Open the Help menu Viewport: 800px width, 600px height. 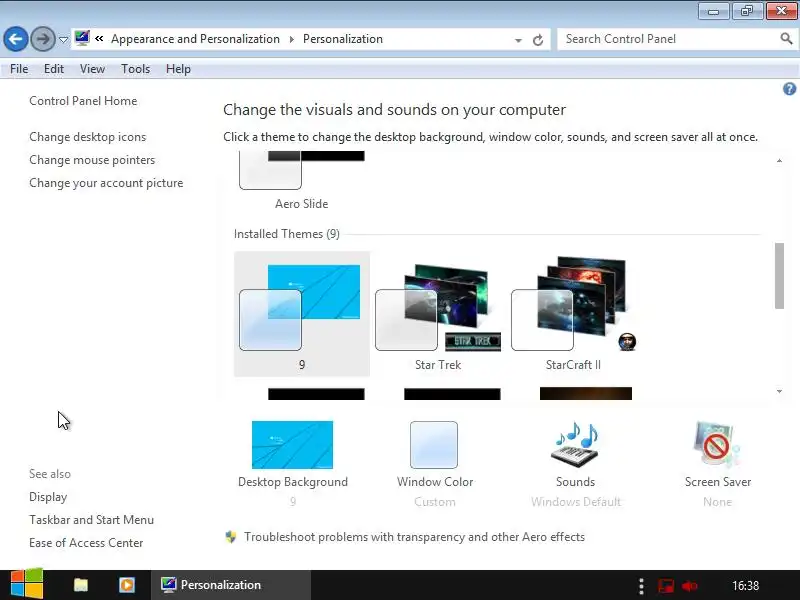[178, 69]
